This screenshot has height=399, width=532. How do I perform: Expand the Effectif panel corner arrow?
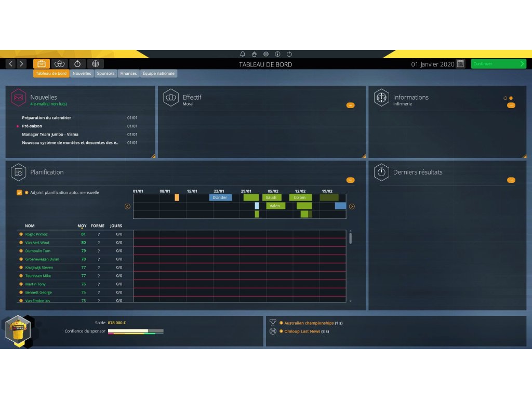(x=364, y=156)
